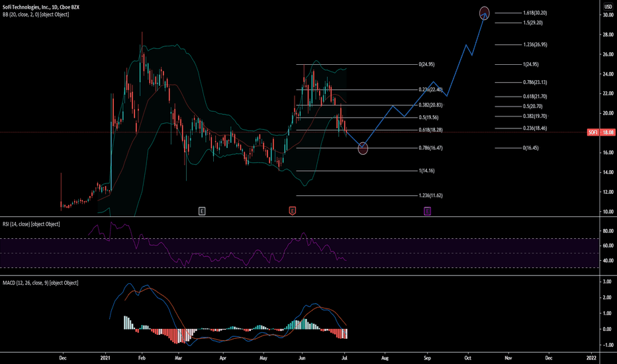
Task: Click the extension label 0.5(20.70)
Action: click(x=533, y=107)
